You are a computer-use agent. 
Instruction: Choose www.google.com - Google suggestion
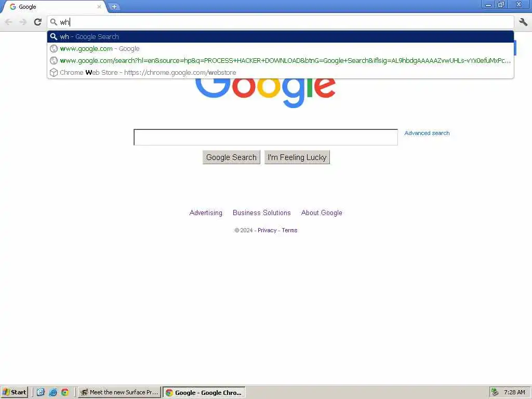point(280,48)
